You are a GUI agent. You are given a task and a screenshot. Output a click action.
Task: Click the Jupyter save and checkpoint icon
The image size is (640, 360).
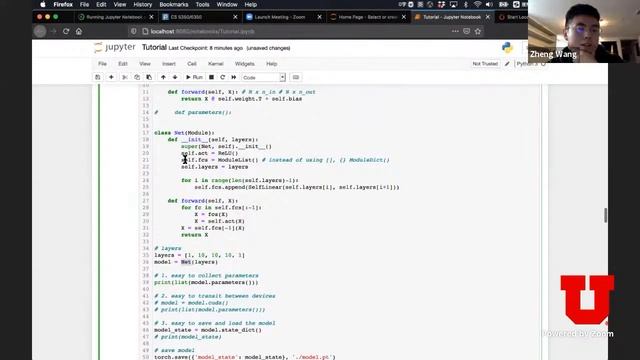[98, 77]
